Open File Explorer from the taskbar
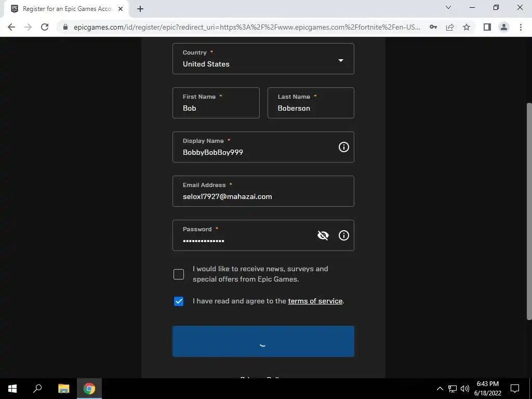Image resolution: width=532 pixels, height=399 pixels. (63, 389)
